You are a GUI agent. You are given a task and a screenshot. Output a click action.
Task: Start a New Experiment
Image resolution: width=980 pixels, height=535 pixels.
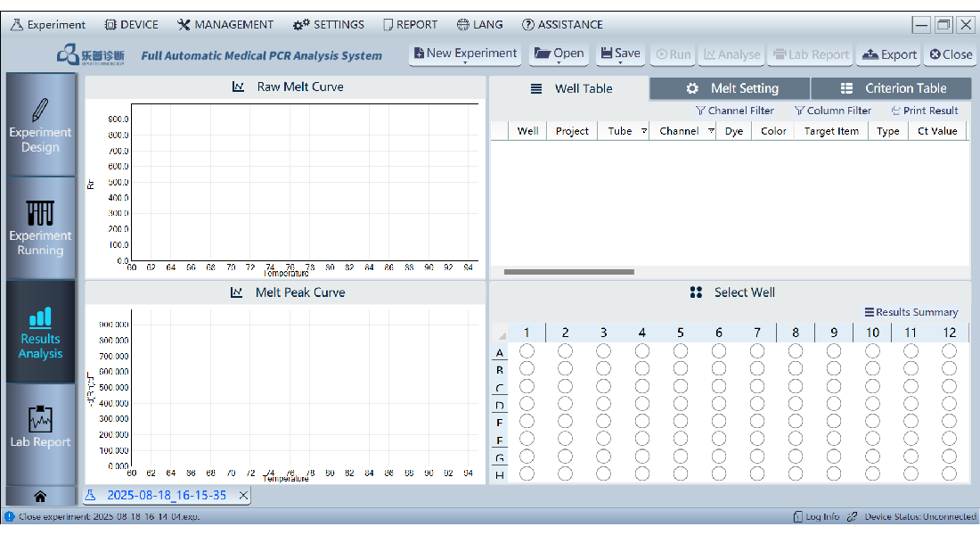tap(464, 54)
